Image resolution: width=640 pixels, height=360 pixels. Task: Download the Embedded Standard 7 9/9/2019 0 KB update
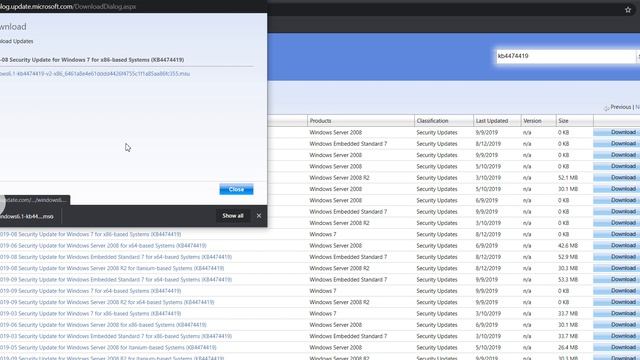[x=616, y=211]
